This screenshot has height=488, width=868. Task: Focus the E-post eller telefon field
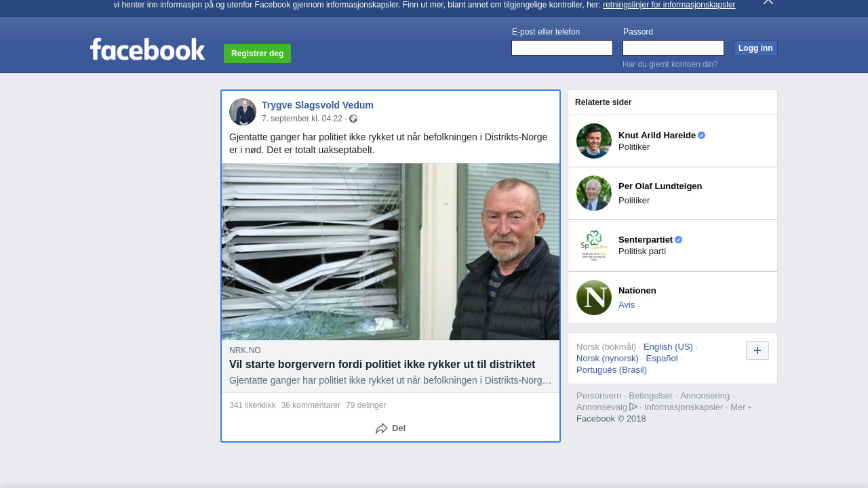[x=562, y=47]
